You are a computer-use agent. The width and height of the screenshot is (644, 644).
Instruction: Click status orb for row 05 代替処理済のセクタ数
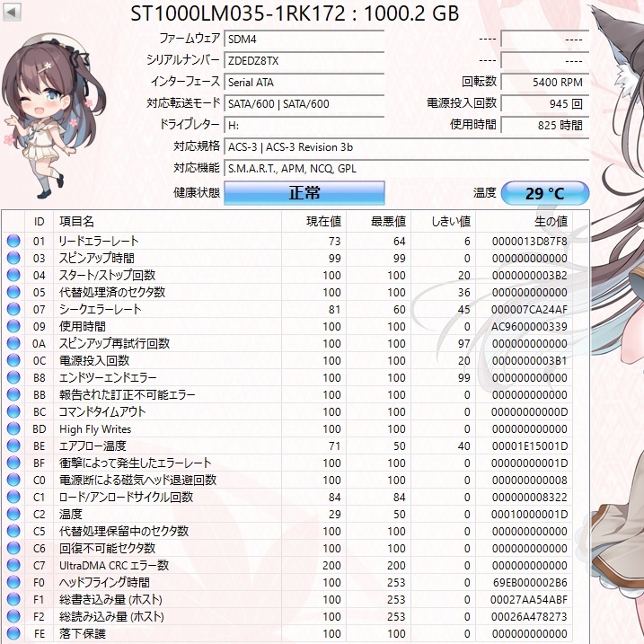coord(13,292)
